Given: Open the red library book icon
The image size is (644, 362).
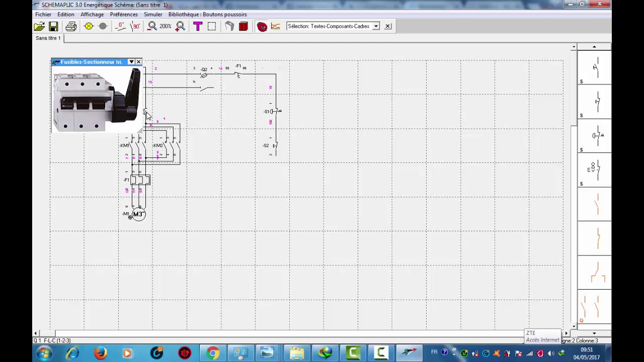Looking at the screenshot, I should (x=244, y=26).
